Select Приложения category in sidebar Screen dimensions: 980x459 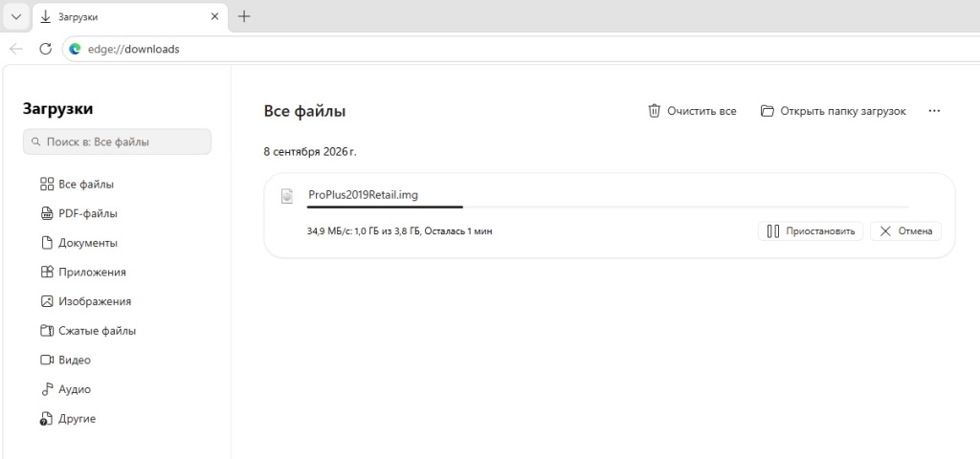click(83, 273)
